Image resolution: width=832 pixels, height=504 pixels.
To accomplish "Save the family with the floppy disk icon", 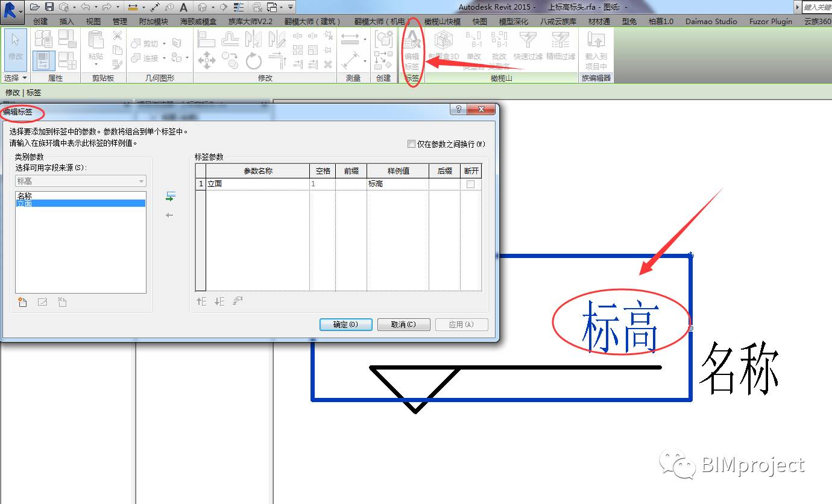I will coord(49,7).
